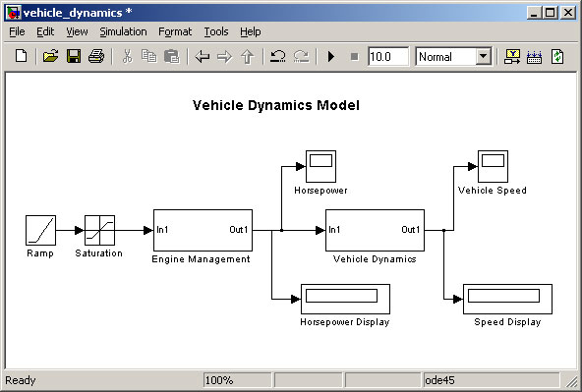The height and width of the screenshot is (392, 582).
Task: Start simulation with the play button
Action: pyautogui.click(x=331, y=56)
